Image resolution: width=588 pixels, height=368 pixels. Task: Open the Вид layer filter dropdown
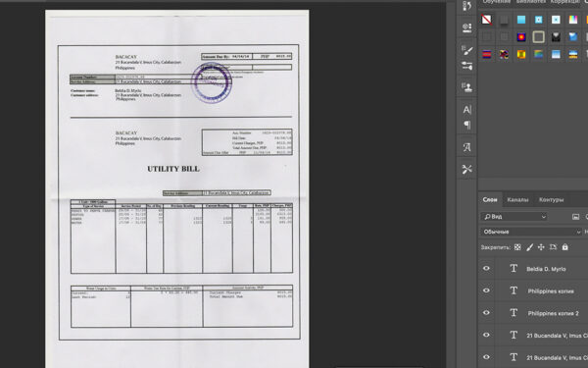(x=514, y=217)
